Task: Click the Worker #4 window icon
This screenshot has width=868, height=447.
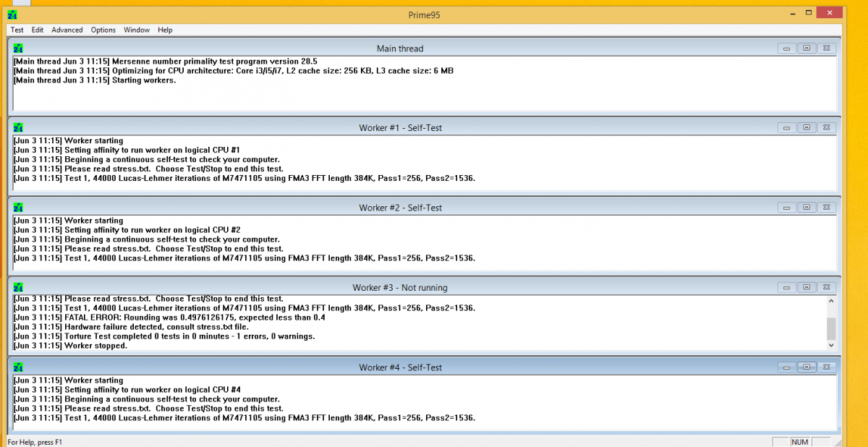Action: point(18,367)
